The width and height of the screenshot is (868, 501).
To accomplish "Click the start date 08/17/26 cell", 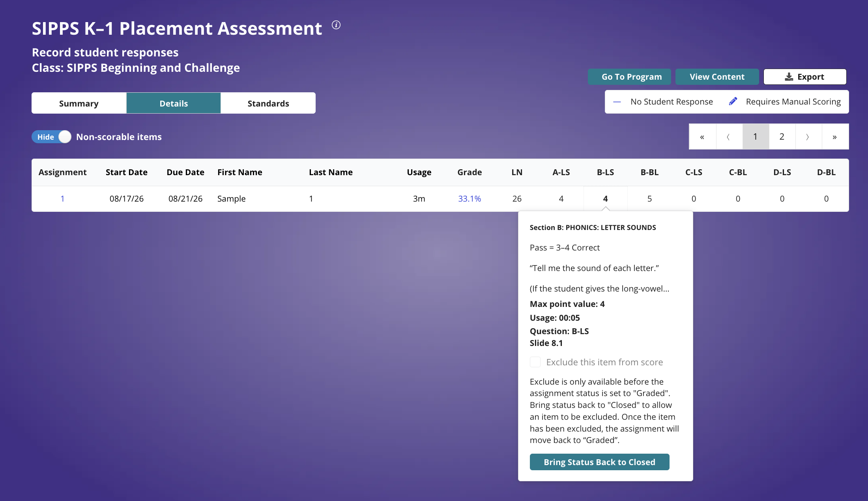I will tap(127, 199).
